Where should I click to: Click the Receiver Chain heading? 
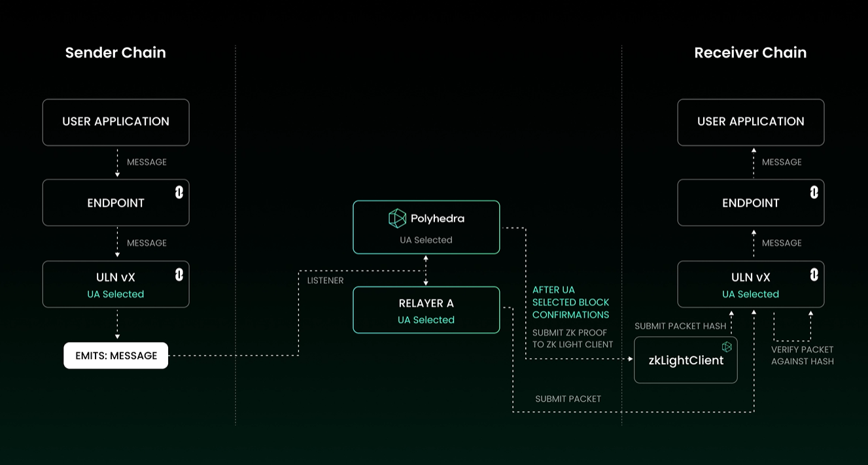click(x=750, y=52)
